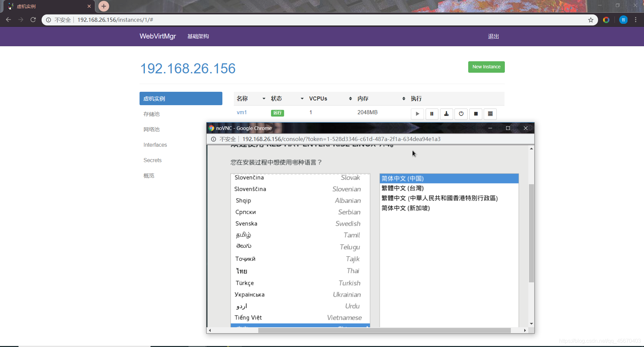This screenshot has width=644, height=347.
Task: Click noVNC vertical scrollbar thumb
Action: 531,233
